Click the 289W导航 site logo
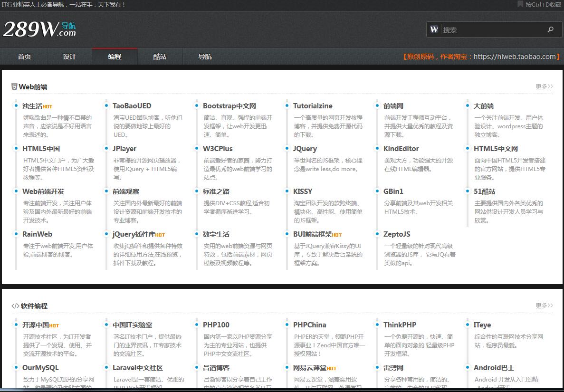 pos(39,29)
